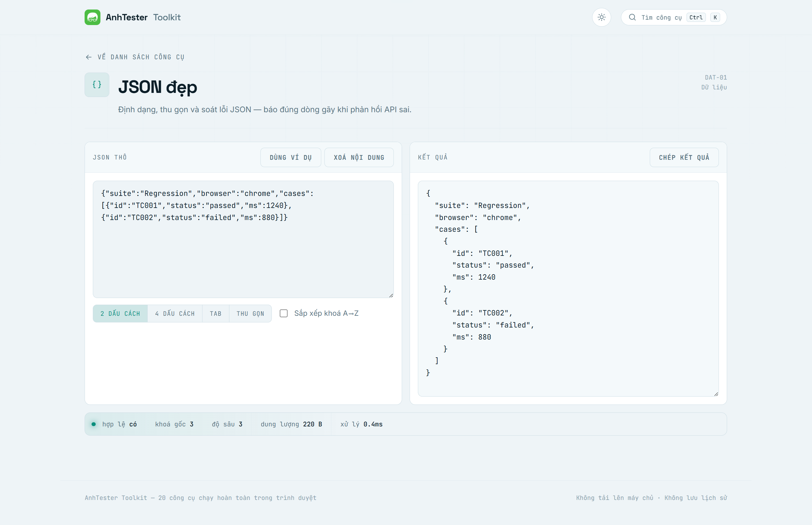Click the resize handle of JSON input area
Viewport: 812px width, 525px height.
pos(391,295)
